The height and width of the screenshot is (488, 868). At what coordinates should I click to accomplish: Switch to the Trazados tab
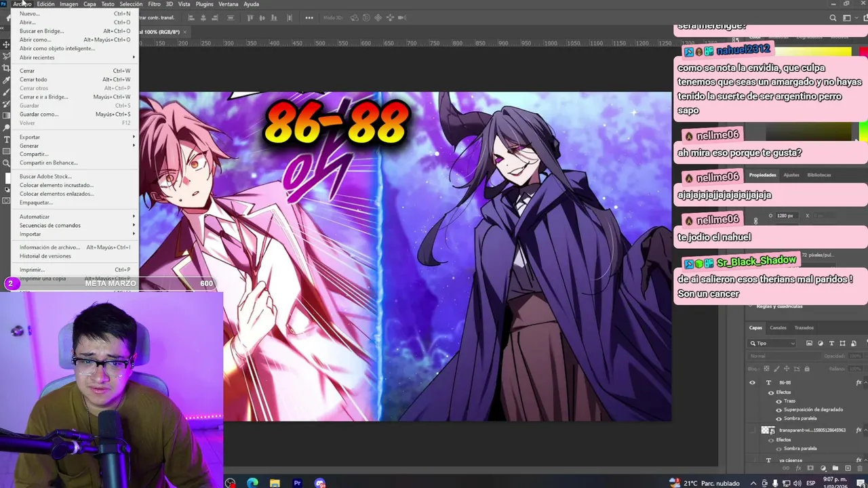tap(804, 328)
